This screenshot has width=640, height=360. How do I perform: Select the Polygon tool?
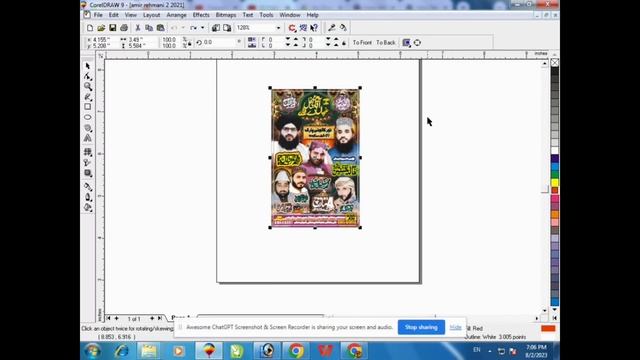tap(88, 128)
